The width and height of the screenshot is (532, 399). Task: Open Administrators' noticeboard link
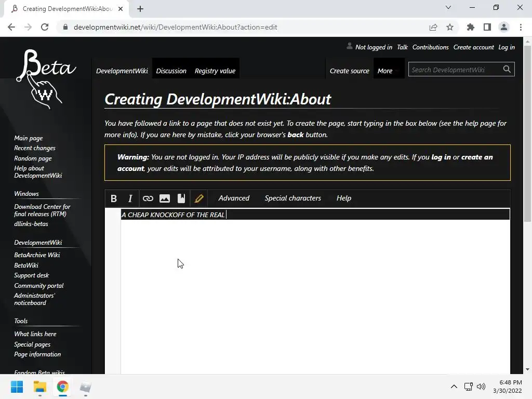(x=34, y=299)
